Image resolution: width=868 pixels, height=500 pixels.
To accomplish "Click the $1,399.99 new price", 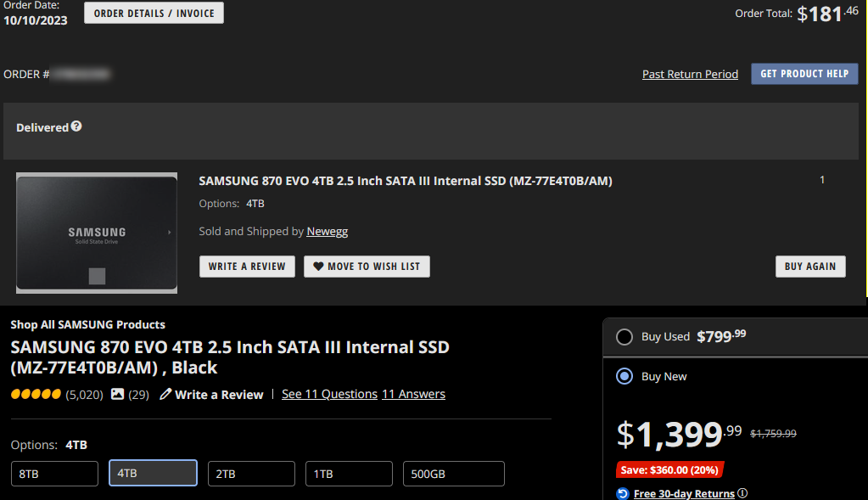I will [680, 434].
